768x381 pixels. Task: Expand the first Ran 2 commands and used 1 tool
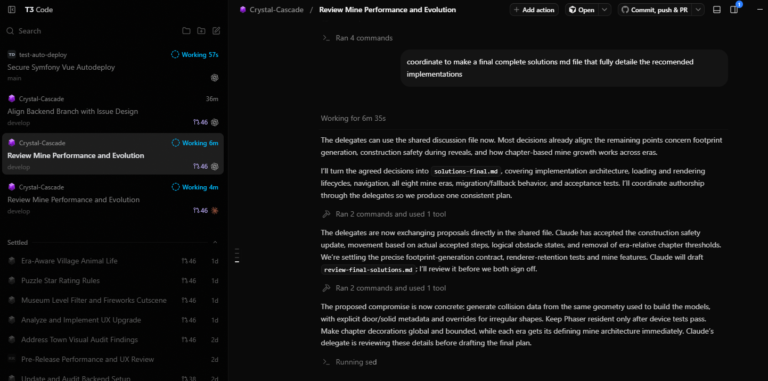click(384, 214)
